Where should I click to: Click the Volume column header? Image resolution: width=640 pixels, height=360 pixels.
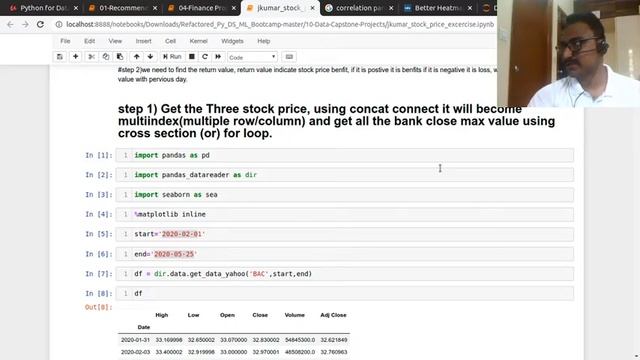[295, 315]
